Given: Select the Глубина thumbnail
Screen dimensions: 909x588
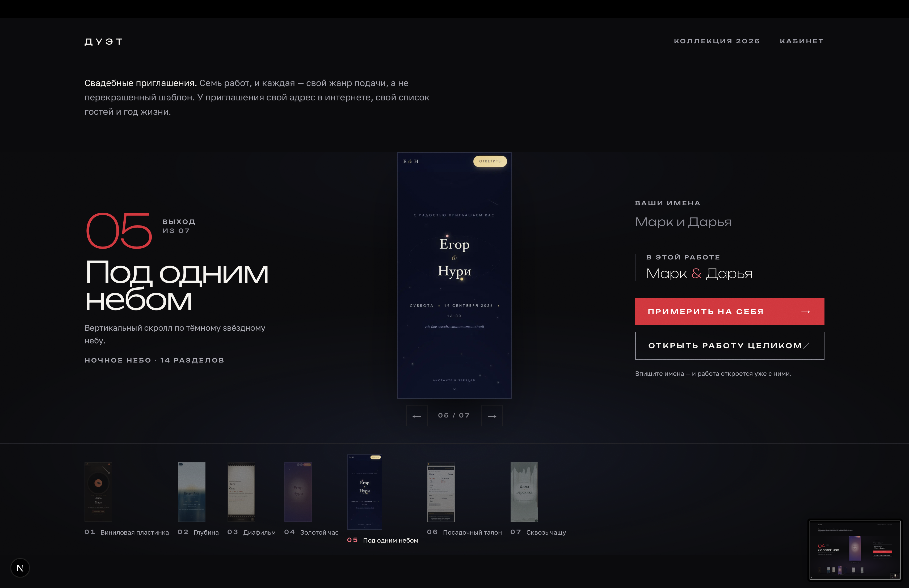Looking at the screenshot, I should click(x=191, y=492).
